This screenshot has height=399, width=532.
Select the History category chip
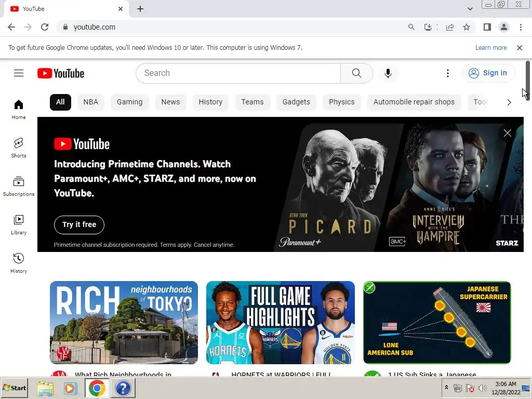click(x=210, y=102)
